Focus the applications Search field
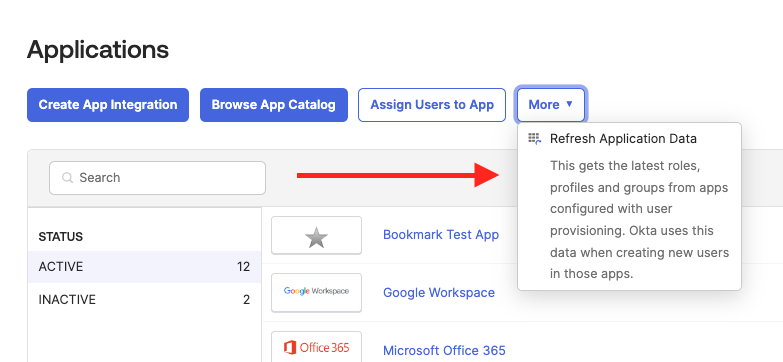 coord(157,178)
